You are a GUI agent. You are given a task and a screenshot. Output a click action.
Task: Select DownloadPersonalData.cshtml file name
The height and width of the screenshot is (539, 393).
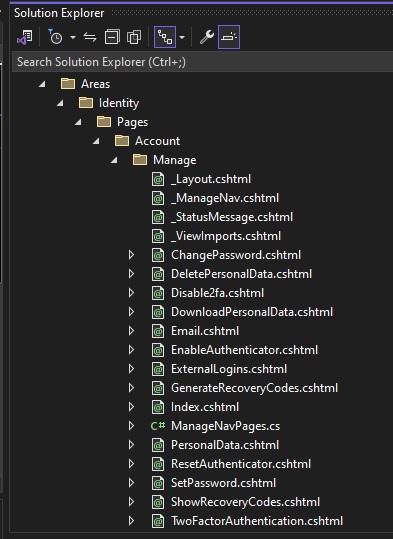252,312
